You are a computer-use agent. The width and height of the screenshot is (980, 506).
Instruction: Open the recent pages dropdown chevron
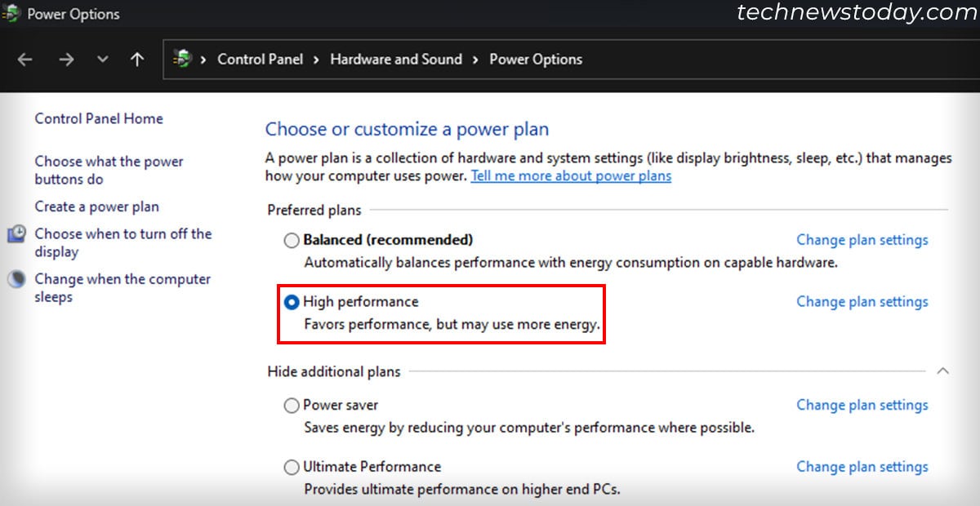point(101,60)
